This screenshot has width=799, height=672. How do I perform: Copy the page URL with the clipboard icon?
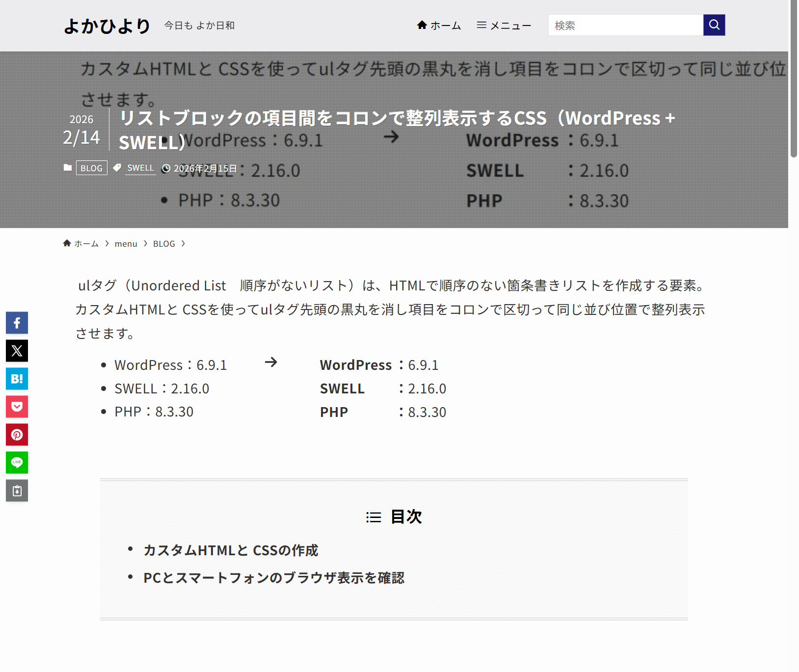tap(17, 491)
